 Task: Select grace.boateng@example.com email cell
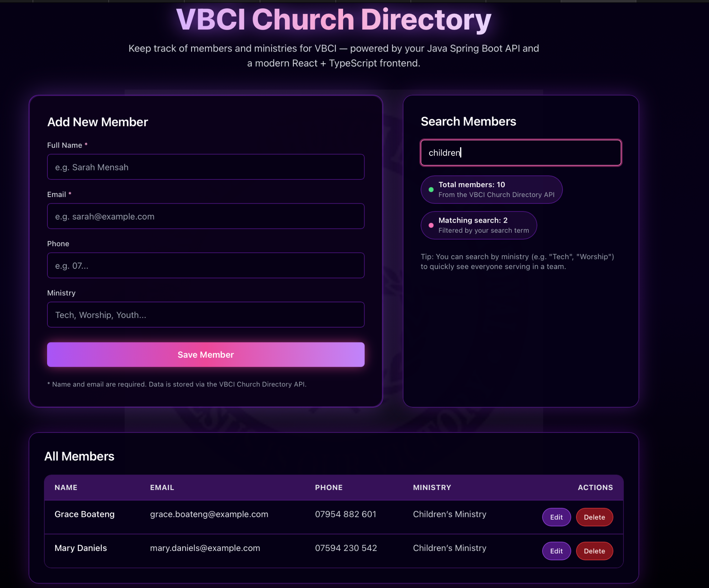(209, 514)
